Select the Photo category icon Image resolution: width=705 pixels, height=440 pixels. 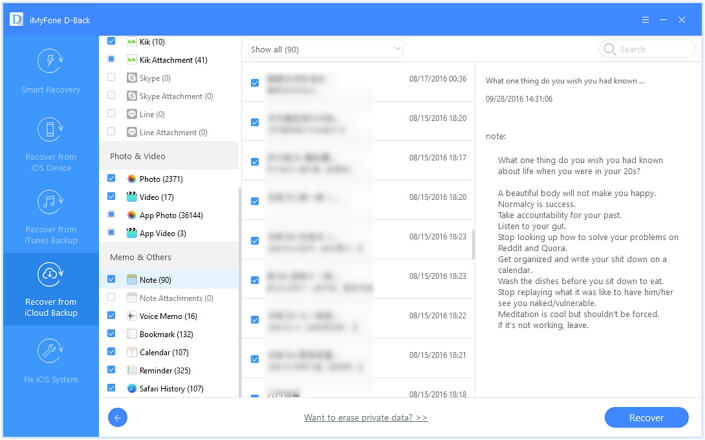131,178
